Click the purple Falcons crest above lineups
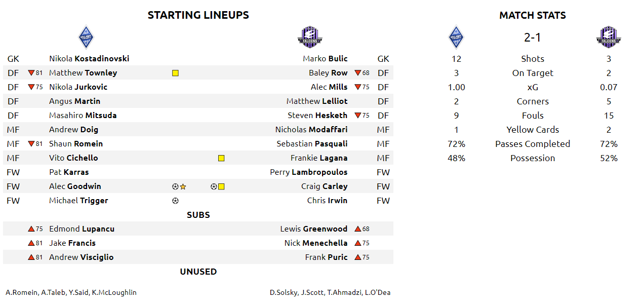The height and width of the screenshot is (304, 644). [x=310, y=37]
